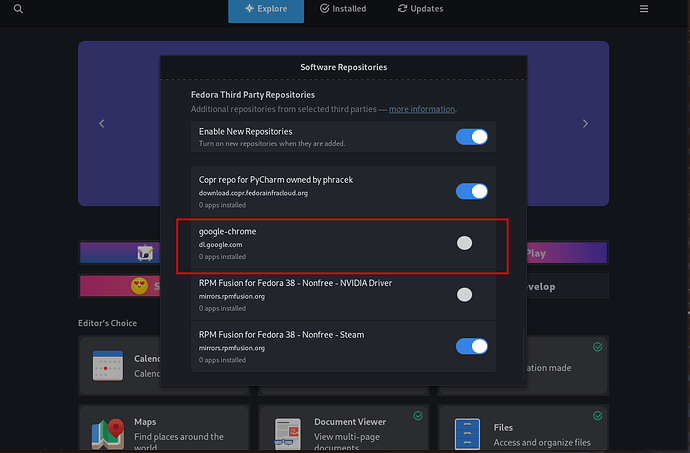The image size is (690, 453).
Task: Toggle Enable New Repositories switch
Action: pos(472,137)
